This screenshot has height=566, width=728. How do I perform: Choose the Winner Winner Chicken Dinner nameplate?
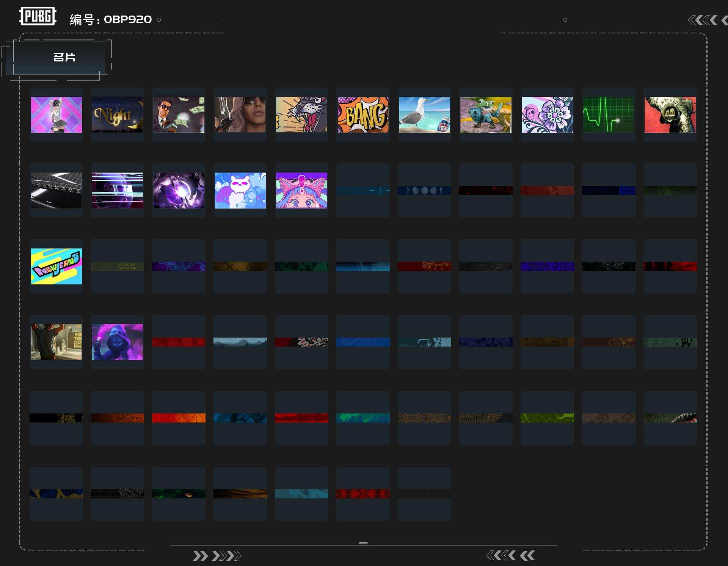tap(56, 342)
